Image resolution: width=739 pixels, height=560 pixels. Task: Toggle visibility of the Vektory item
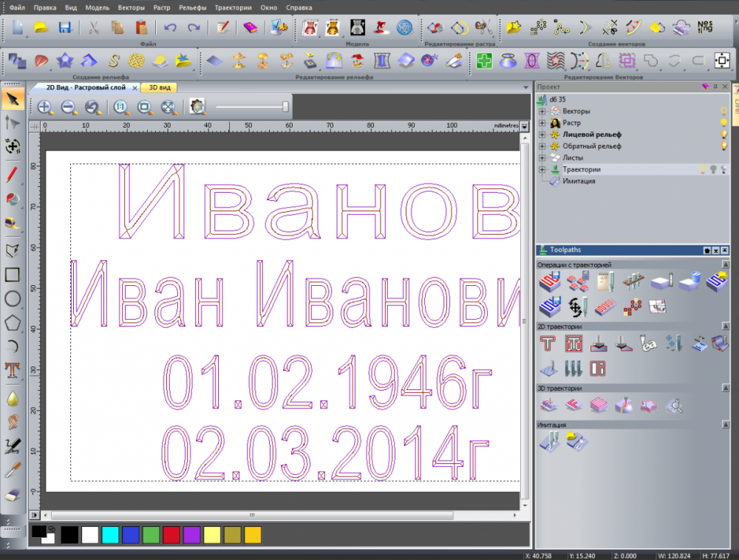pos(723,111)
